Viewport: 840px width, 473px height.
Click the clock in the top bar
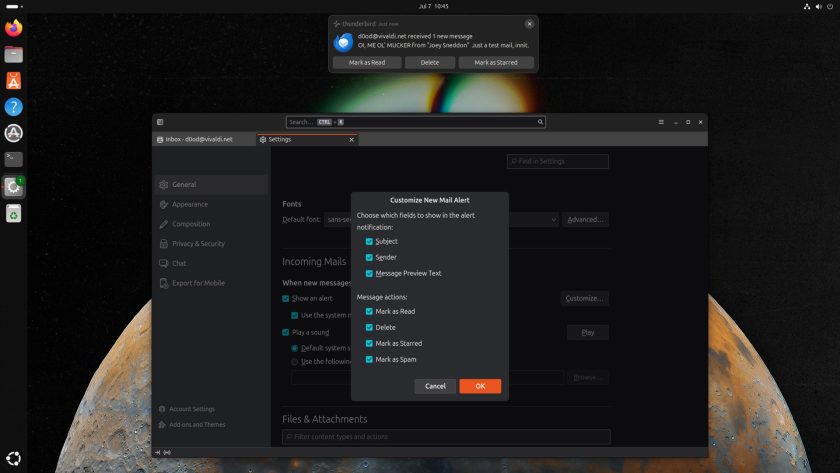[433, 6]
